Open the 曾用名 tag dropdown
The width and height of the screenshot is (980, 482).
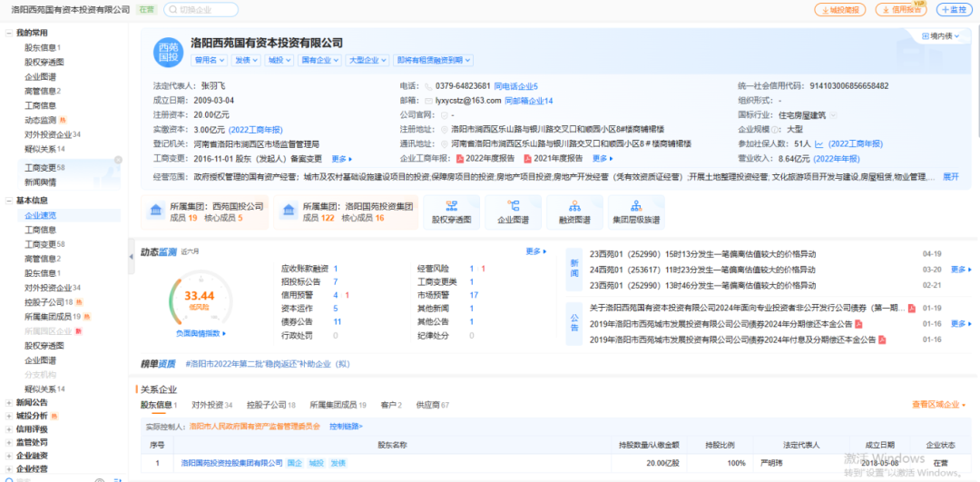click(210, 61)
